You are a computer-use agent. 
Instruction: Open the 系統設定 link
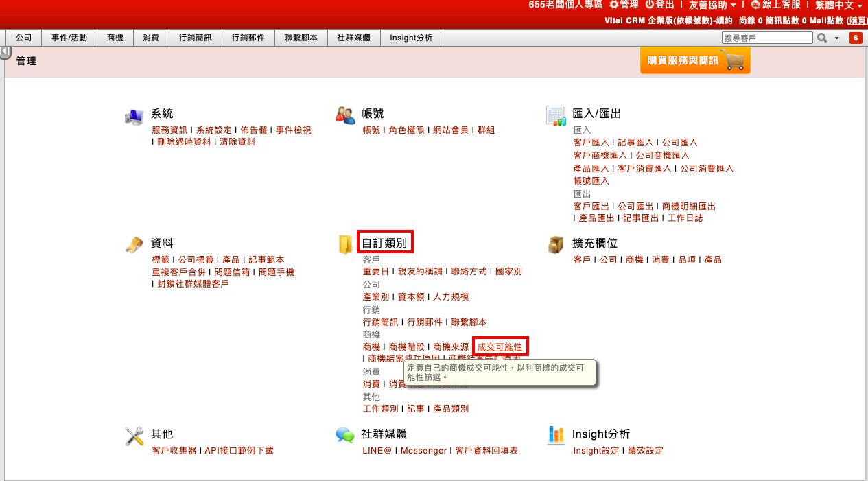[214, 130]
